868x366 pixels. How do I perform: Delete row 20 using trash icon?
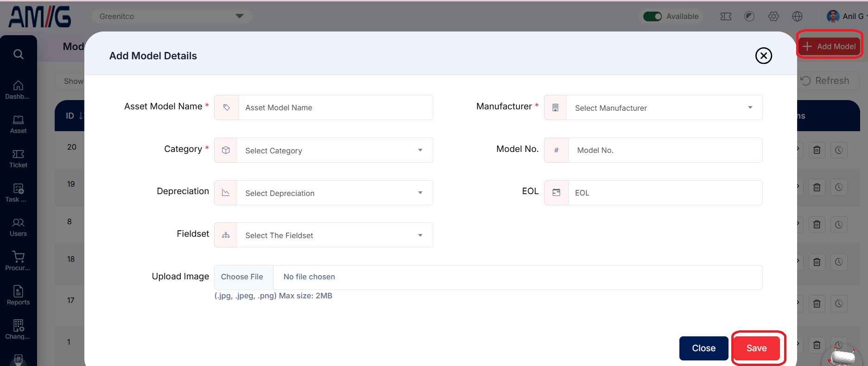817,150
